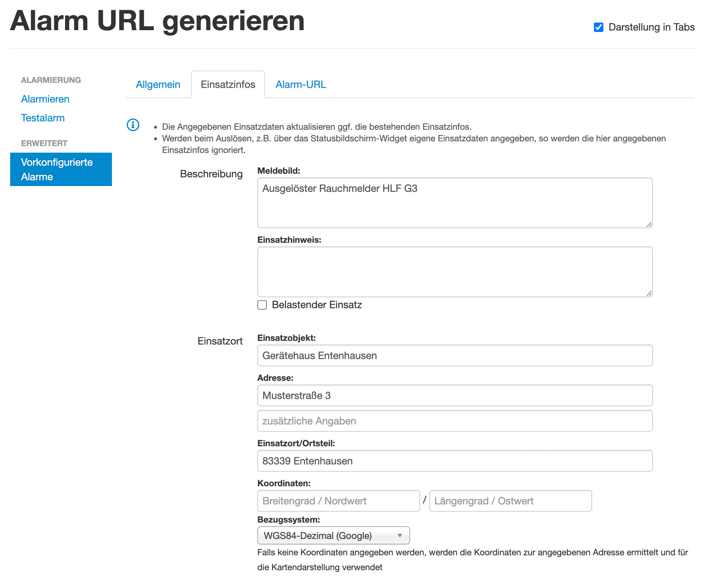Switch to the Allgemein tab
The image size is (719, 588).
point(158,85)
